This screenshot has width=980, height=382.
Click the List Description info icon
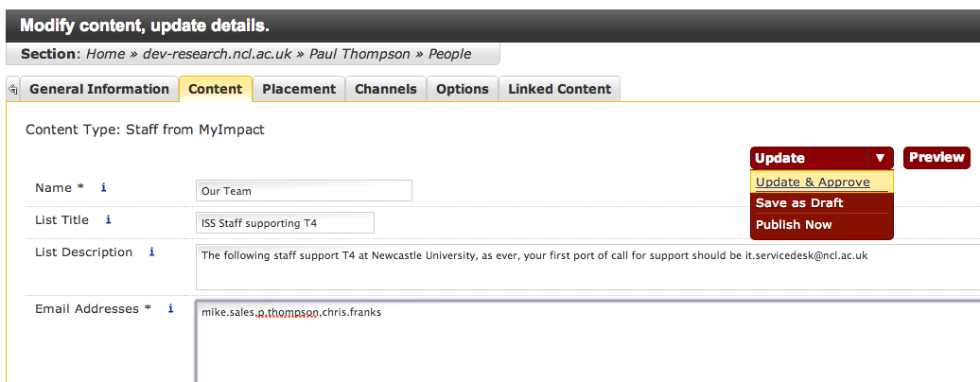(151, 252)
